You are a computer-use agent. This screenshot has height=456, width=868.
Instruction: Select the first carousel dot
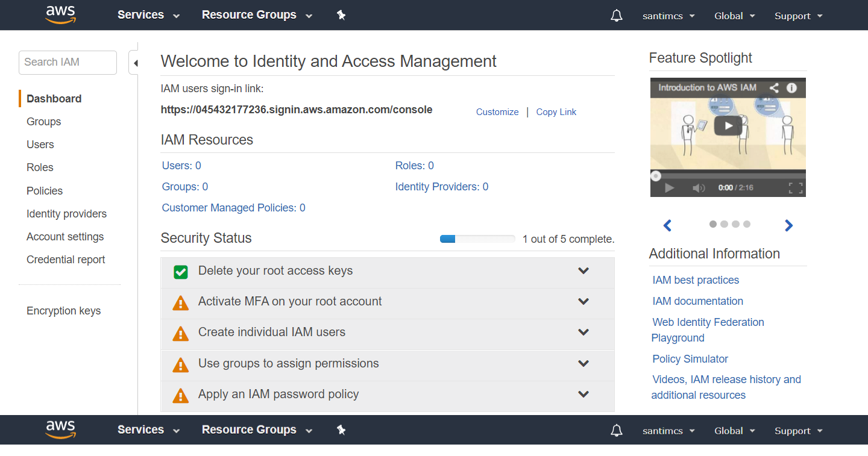click(x=713, y=224)
